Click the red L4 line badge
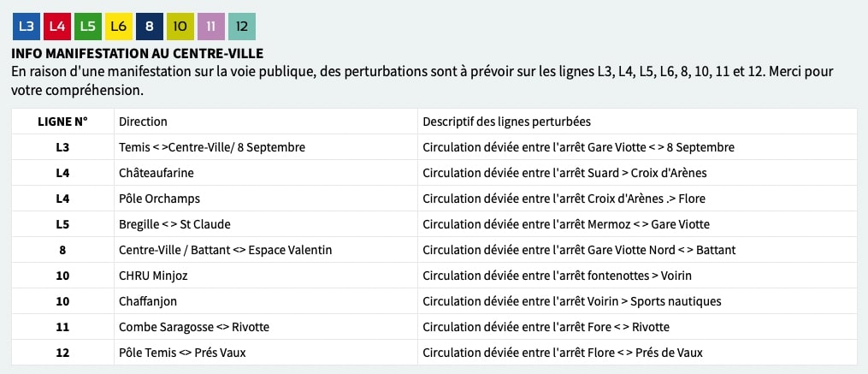The image size is (868, 374). (57, 27)
